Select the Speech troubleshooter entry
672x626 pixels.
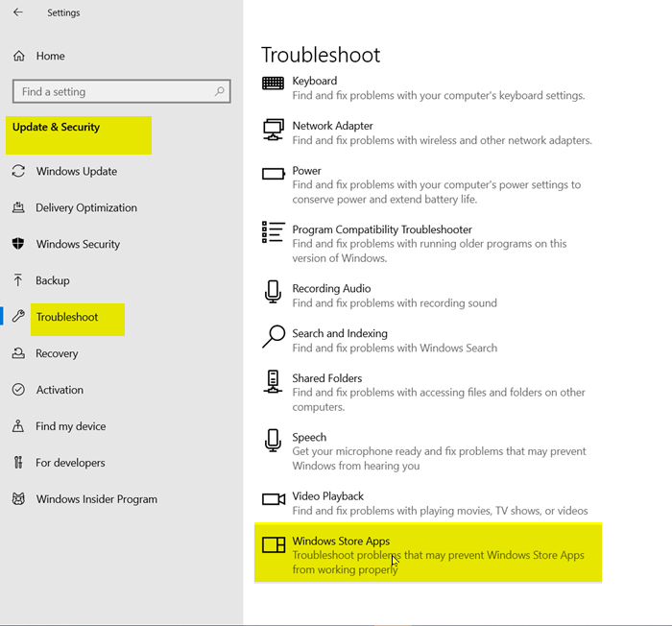coord(309,437)
